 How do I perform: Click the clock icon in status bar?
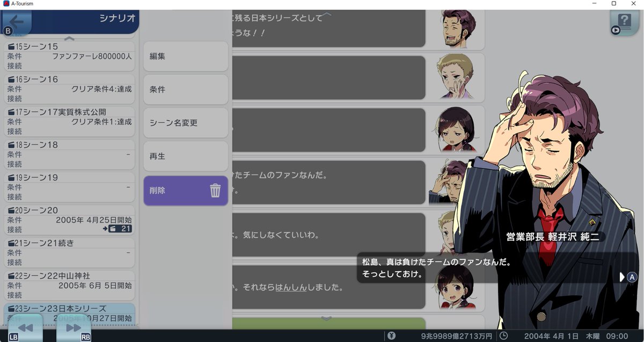[503, 336]
